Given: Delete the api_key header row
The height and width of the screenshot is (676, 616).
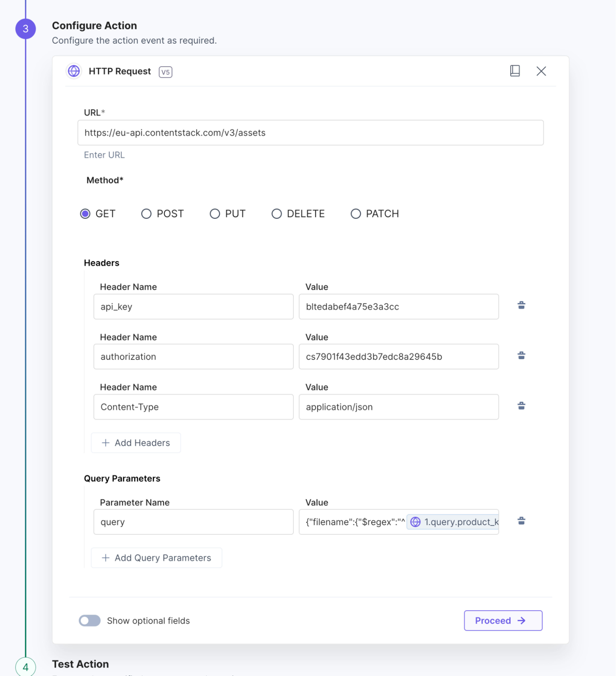Looking at the screenshot, I should coord(521,305).
